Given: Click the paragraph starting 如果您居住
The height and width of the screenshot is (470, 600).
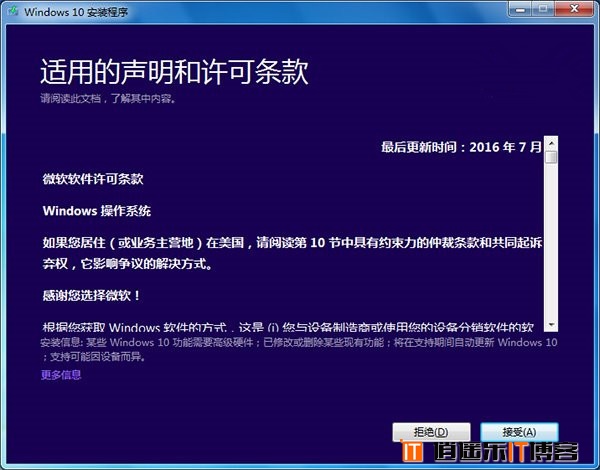Looking at the screenshot, I should pos(292,253).
